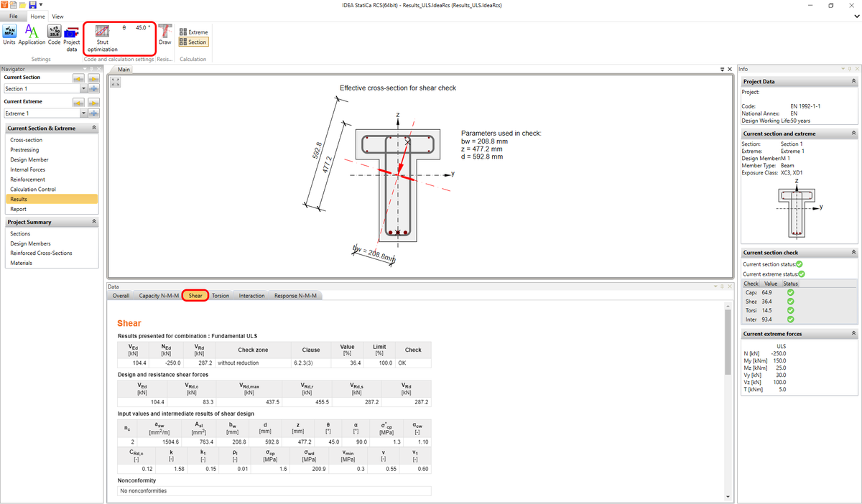Enable Extreme calculation mode
This screenshot has width=862, height=504.
tap(194, 32)
